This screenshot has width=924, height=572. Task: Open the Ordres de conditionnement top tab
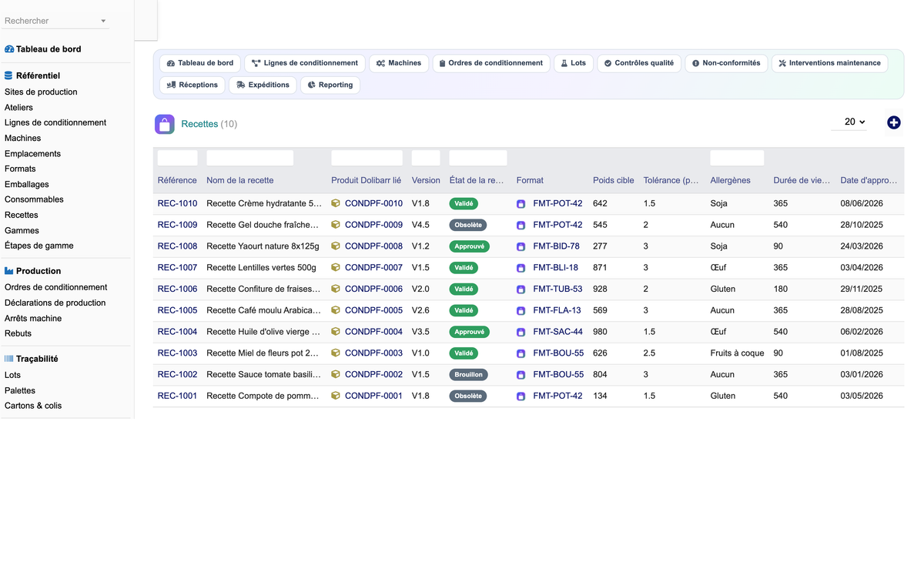(491, 63)
